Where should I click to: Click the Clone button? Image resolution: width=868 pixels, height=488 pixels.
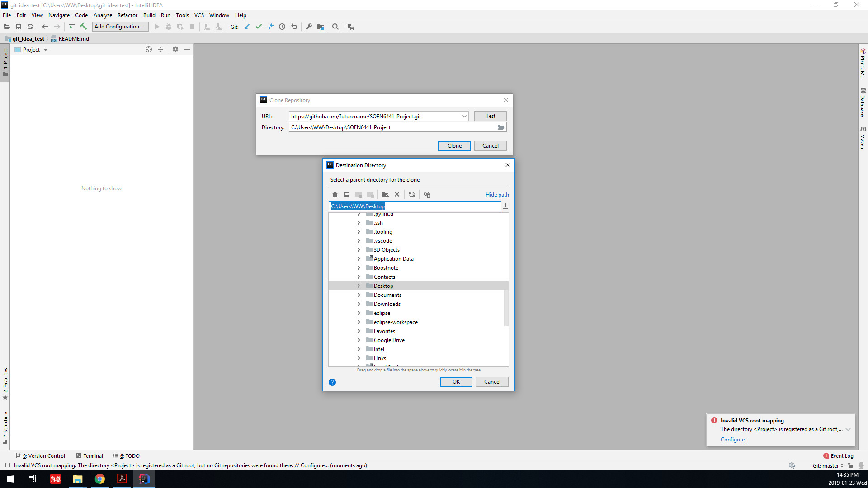click(454, 146)
